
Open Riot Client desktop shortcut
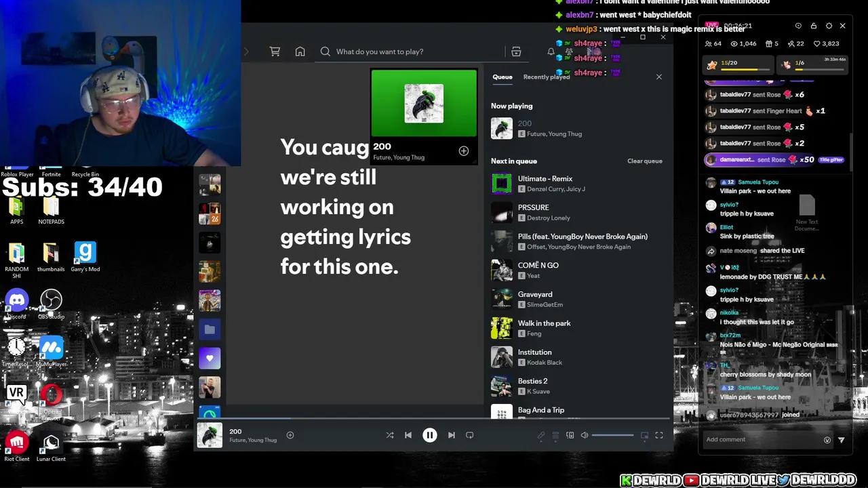(x=17, y=447)
